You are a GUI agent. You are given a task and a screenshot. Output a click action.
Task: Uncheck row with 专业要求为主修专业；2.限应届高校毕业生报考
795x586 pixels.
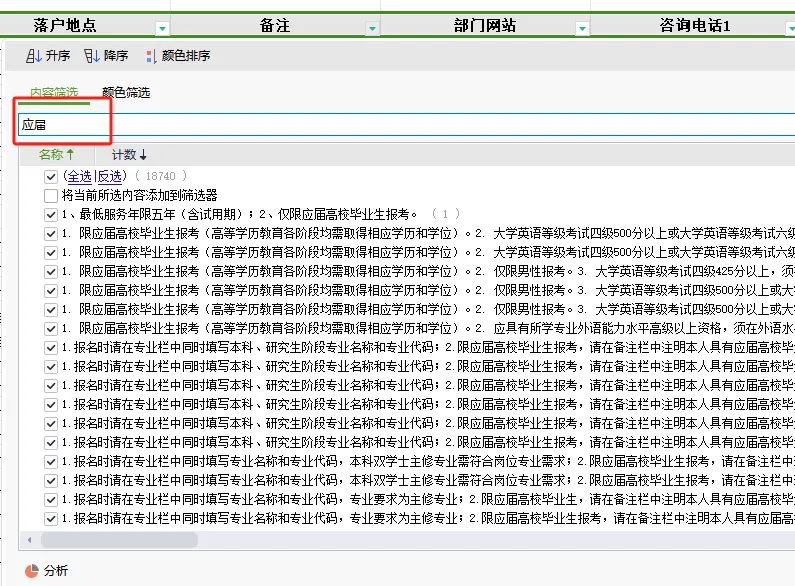pos(51,519)
